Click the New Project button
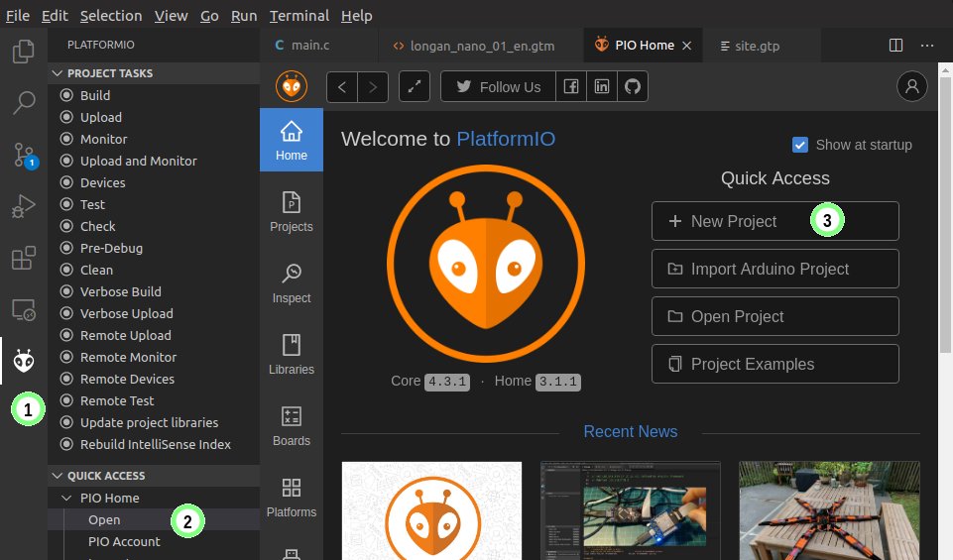 point(774,221)
